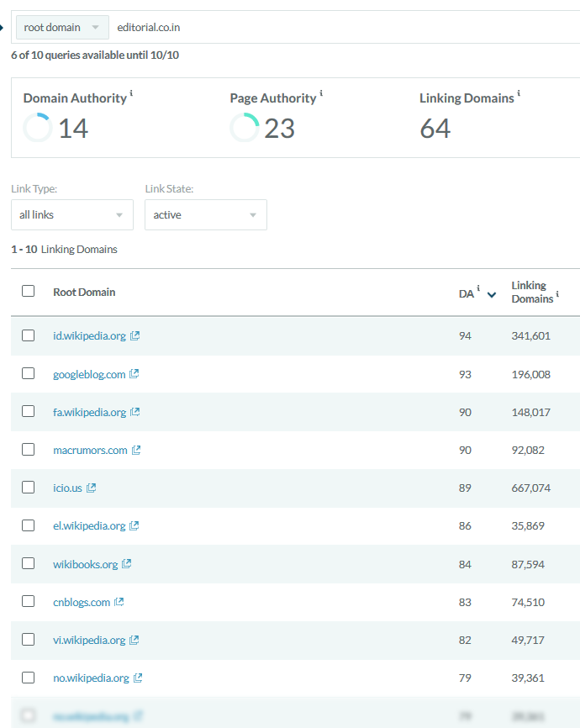Open the macrumors.com link
Image resolution: width=580 pixels, height=728 pixels.
coord(90,451)
